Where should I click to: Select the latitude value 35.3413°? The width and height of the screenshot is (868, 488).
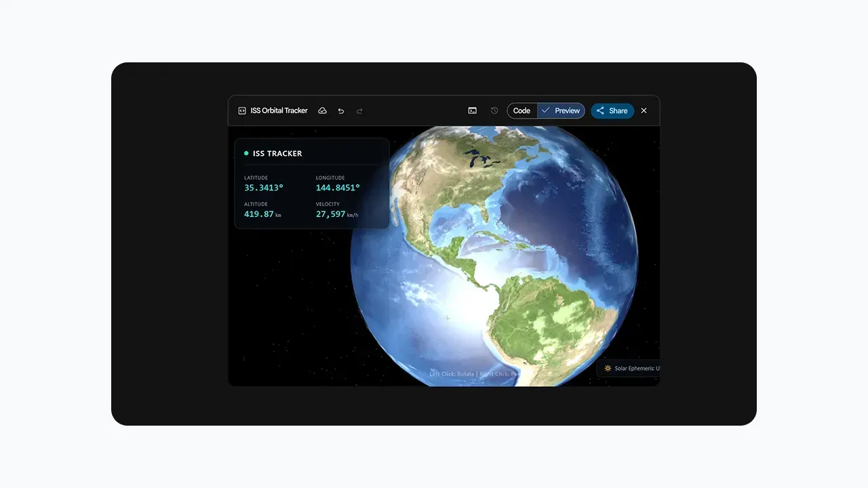click(x=264, y=188)
